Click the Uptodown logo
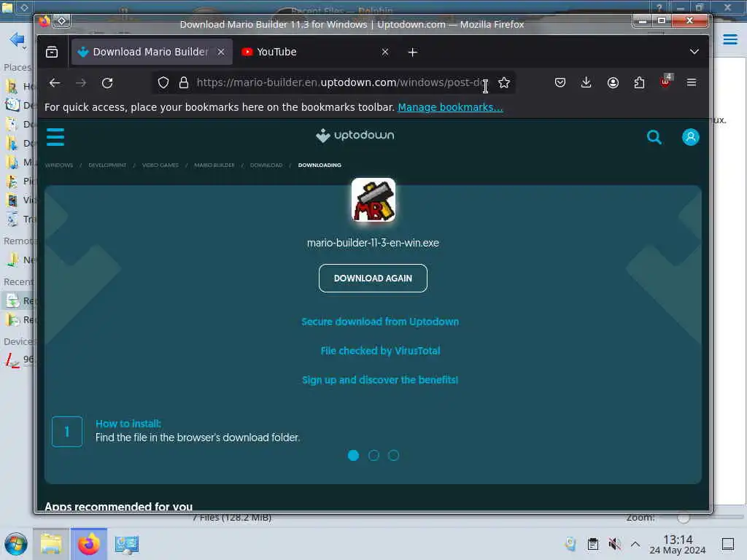The width and height of the screenshot is (747, 560). point(355,136)
